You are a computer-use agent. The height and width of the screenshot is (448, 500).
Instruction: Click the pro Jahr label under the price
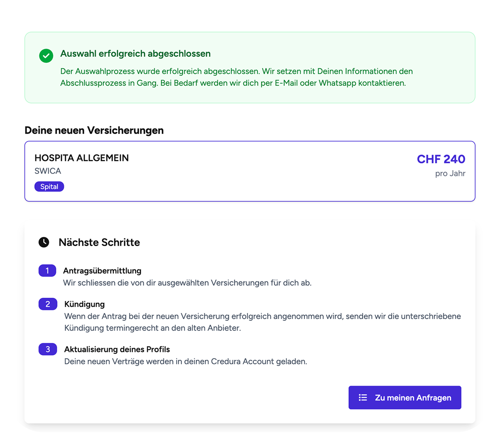click(x=449, y=173)
